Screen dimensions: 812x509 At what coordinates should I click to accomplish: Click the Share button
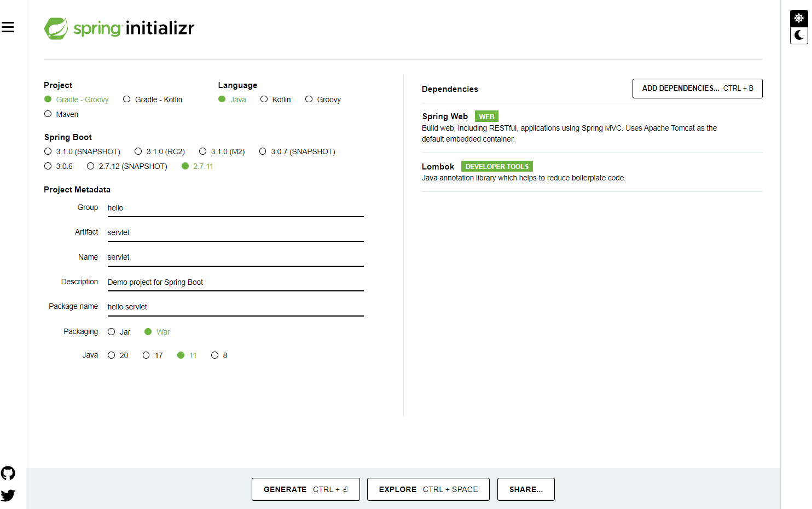[x=526, y=489]
